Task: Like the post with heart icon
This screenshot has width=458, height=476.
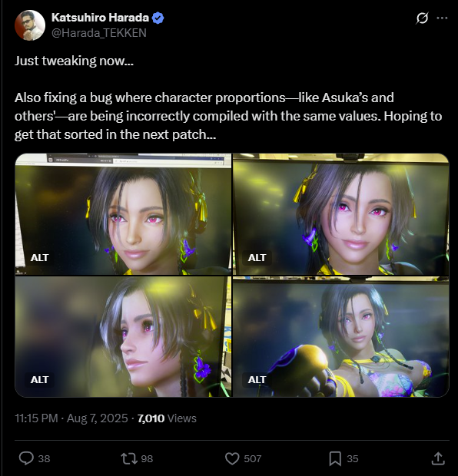Action: pos(232,458)
